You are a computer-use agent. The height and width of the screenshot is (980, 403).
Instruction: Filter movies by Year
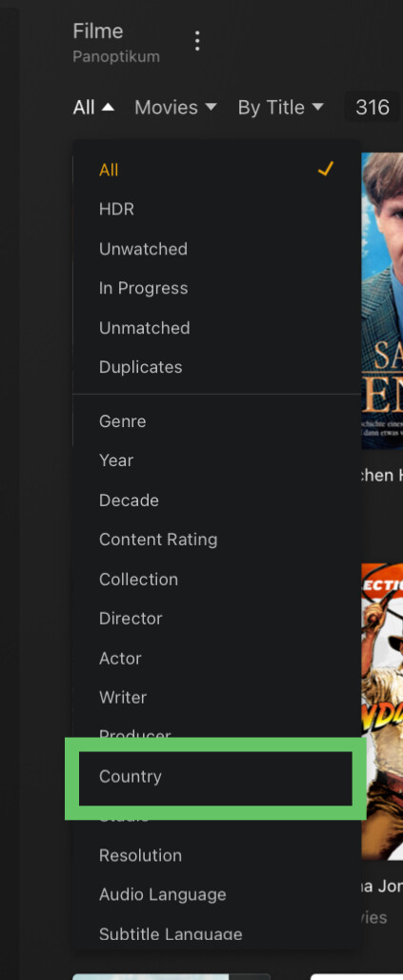click(x=217, y=460)
